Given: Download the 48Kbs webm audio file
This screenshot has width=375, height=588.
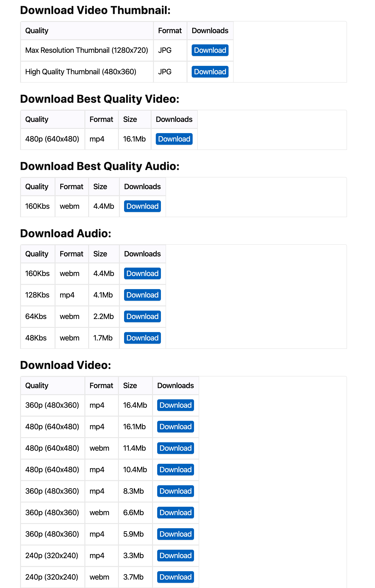Looking at the screenshot, I should [x=142, y=338].
